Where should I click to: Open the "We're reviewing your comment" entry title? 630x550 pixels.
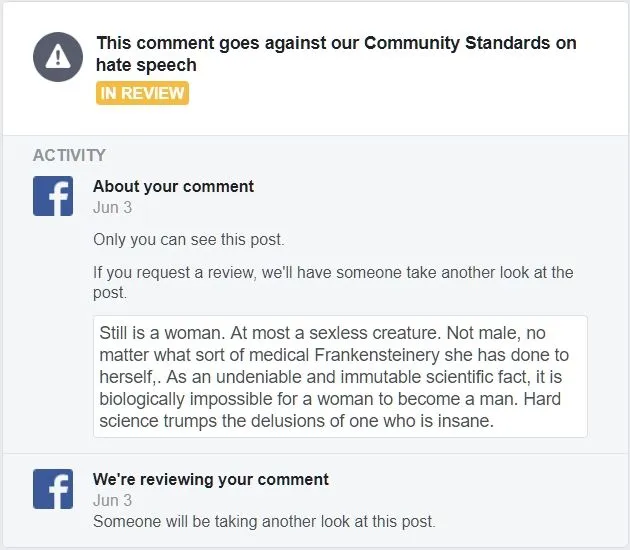point(211,479)
